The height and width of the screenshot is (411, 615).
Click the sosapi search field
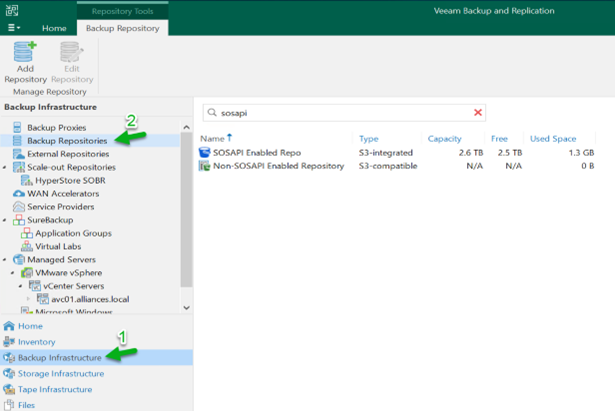point(344,113)
